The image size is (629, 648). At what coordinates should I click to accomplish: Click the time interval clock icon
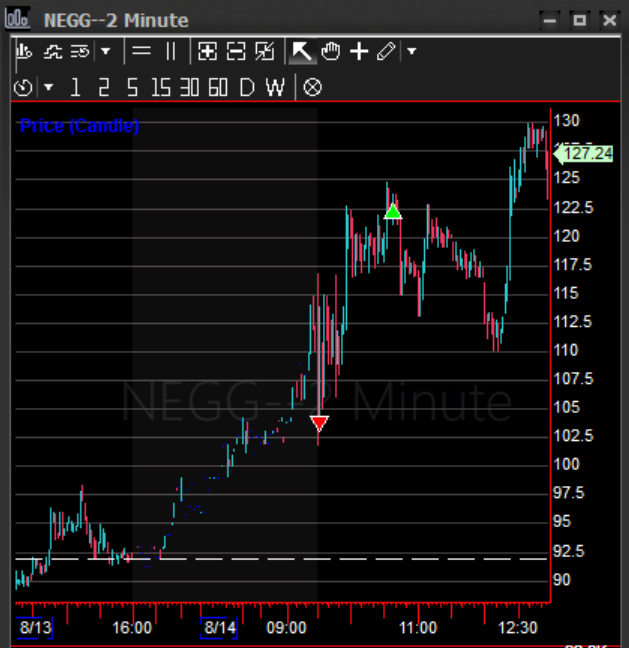point(23,88)
